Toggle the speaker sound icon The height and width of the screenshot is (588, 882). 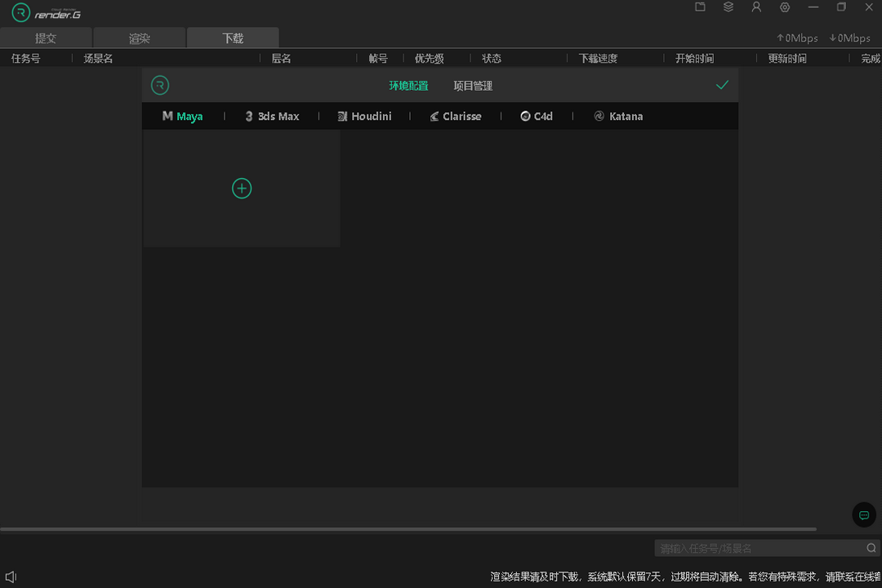point(11,577)
